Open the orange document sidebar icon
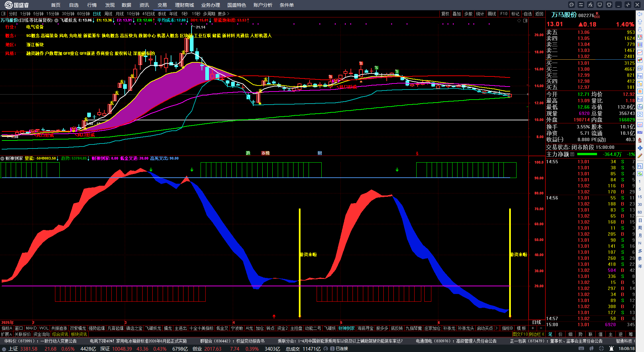644x352 pixels. (640, 91)
